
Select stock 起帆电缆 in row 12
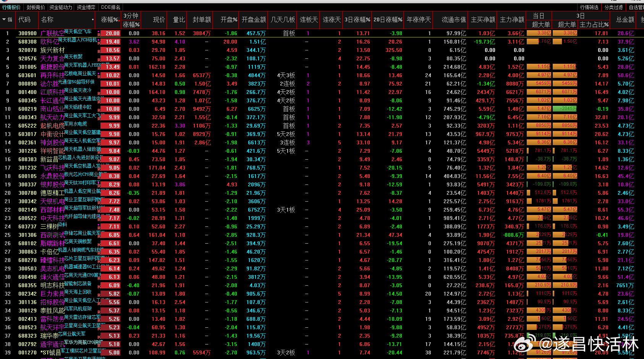52,126
